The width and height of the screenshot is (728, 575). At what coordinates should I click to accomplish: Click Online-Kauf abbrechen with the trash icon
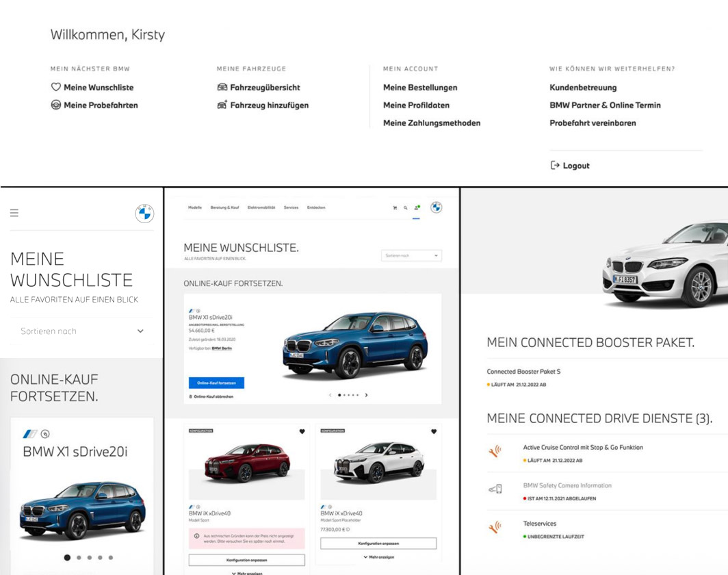(211, 396)
